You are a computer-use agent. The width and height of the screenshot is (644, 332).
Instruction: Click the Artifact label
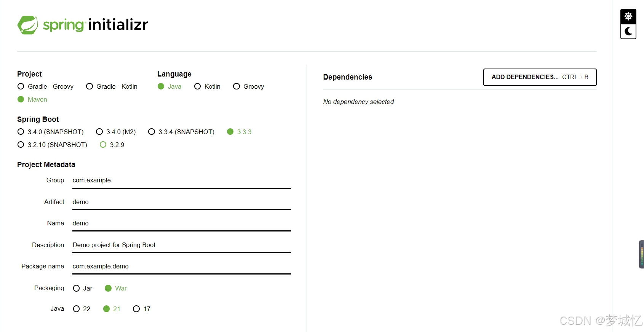(x=54, y=202)
